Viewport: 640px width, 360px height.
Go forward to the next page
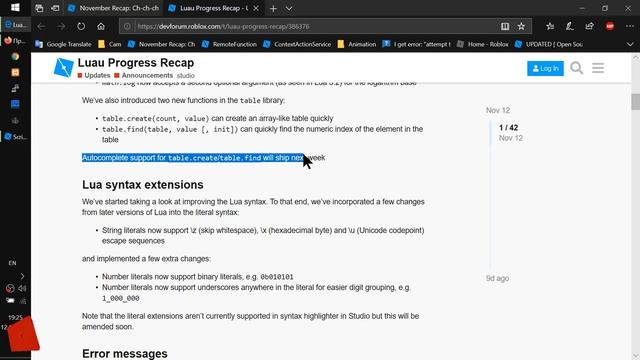tap(61, 27)
